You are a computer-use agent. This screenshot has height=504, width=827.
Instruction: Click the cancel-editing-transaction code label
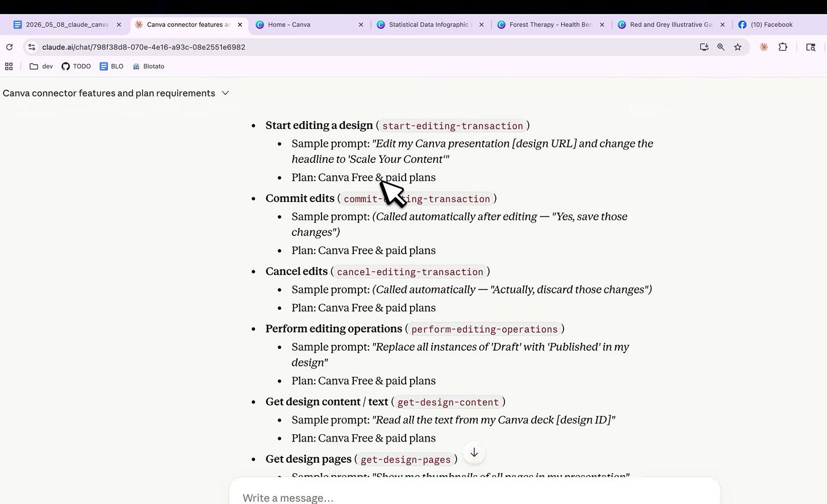pyautogui.click(x=410, y=272)
